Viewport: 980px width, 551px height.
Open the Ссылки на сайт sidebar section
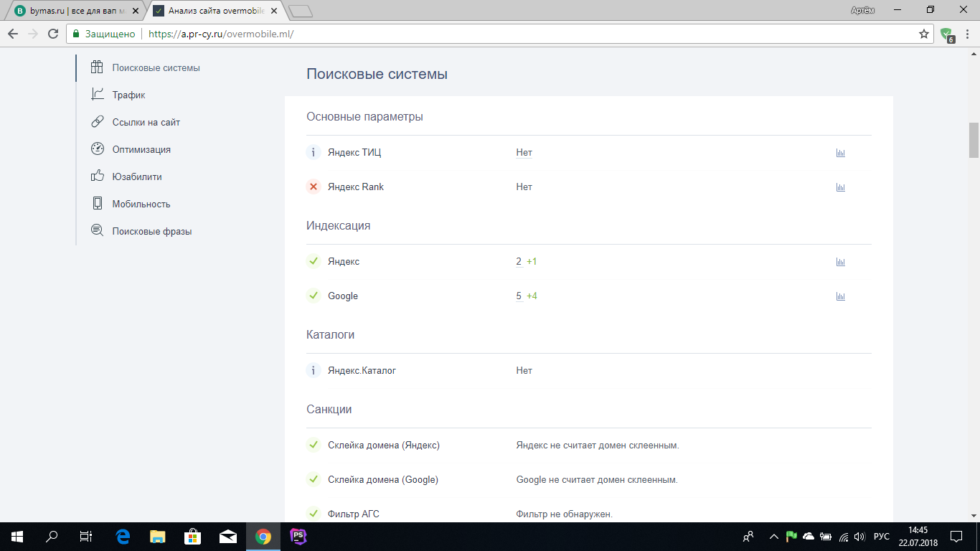(x=146, y=122)
